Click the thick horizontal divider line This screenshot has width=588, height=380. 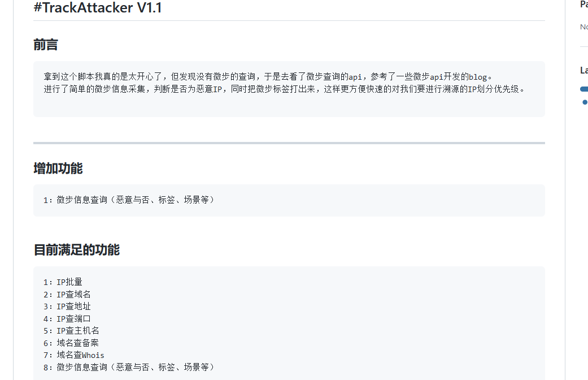click(x=289, y=143)
